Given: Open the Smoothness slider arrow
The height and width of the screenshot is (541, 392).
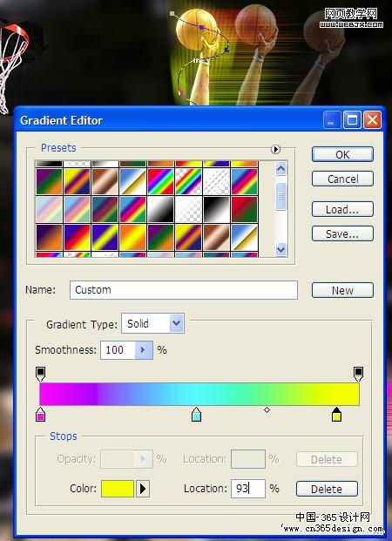Looking at the screenshot, I should [x=144, y=350].
